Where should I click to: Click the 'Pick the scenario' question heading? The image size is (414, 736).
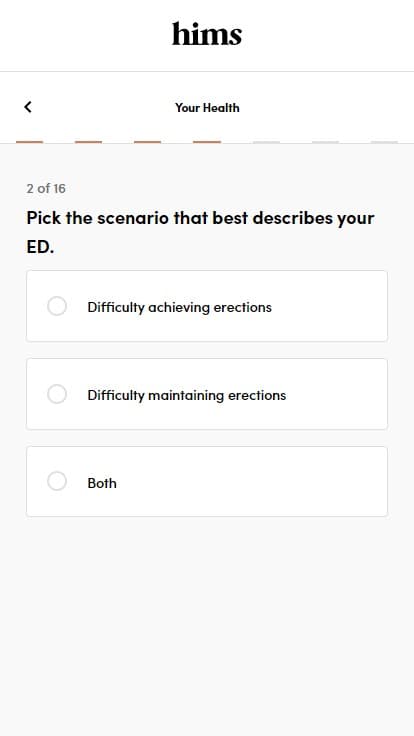(200, 218)
